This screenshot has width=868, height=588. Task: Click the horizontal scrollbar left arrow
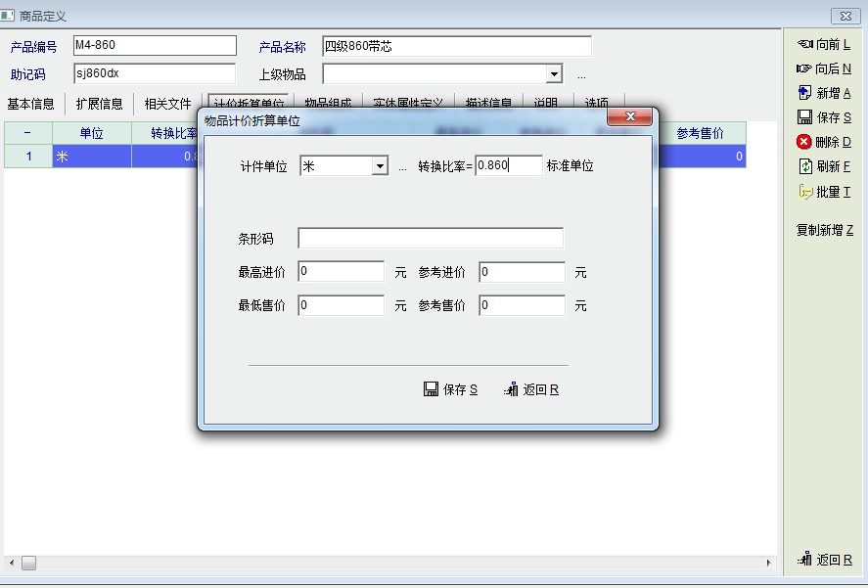(11, 563)
